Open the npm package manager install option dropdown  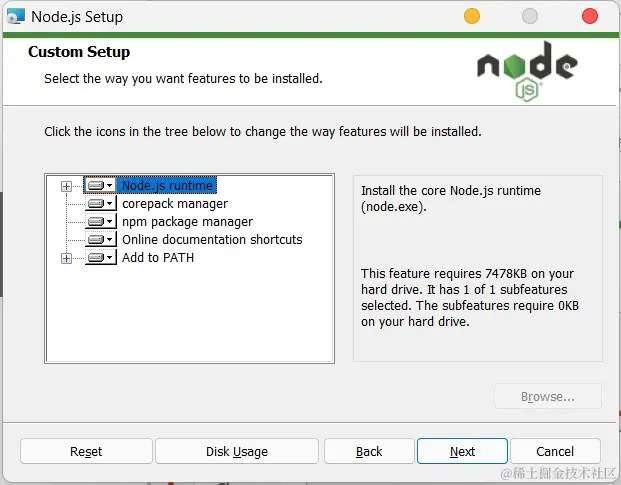point(101,221)
